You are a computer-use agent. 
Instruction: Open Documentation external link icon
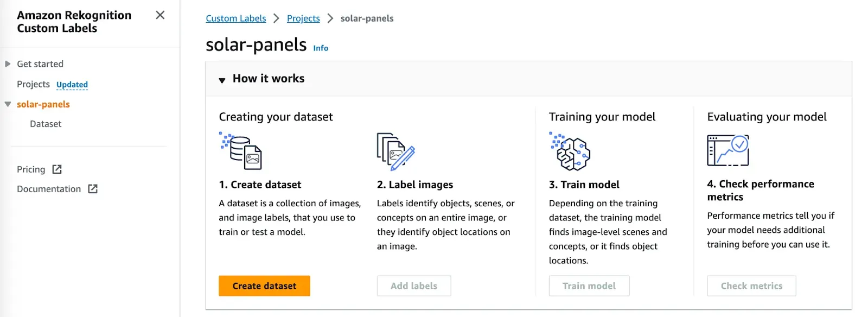[x=93, y=189]
